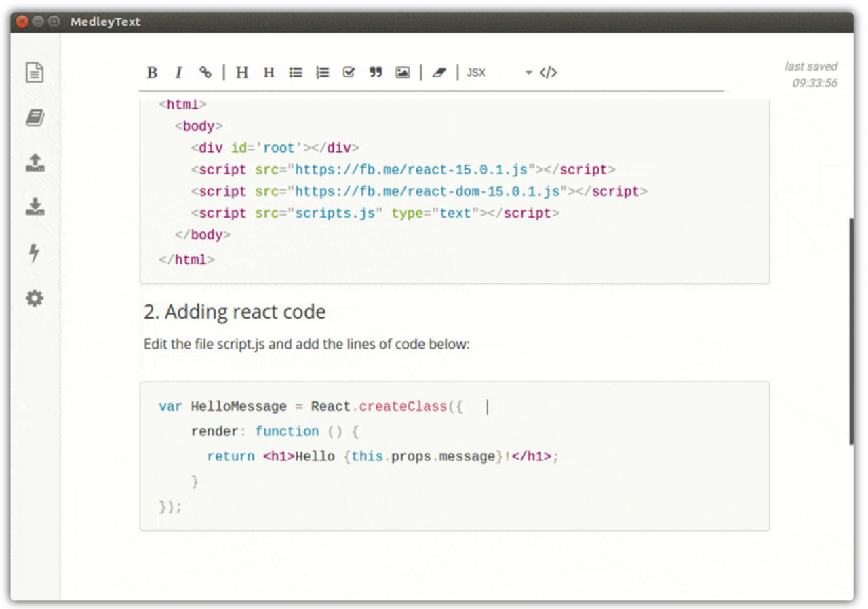The width and height of the screenshot is (868, 609).
Task: Insert a blockquote using quote icon
Action: pos(376,73)
